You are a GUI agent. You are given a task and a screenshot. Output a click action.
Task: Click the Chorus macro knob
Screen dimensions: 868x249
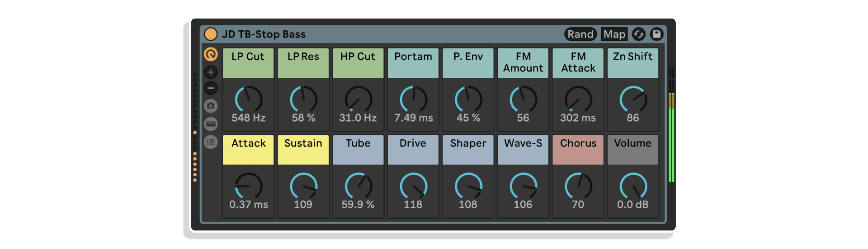click(578, 186)
